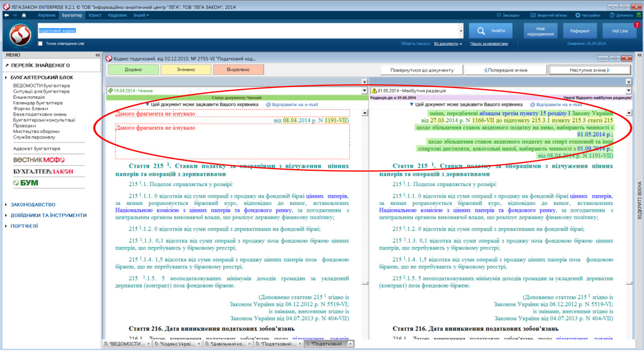The image size is (644, 351).
Task: Go to Наступна зміна
Action: pyautogui.click(x=589, y=70)
